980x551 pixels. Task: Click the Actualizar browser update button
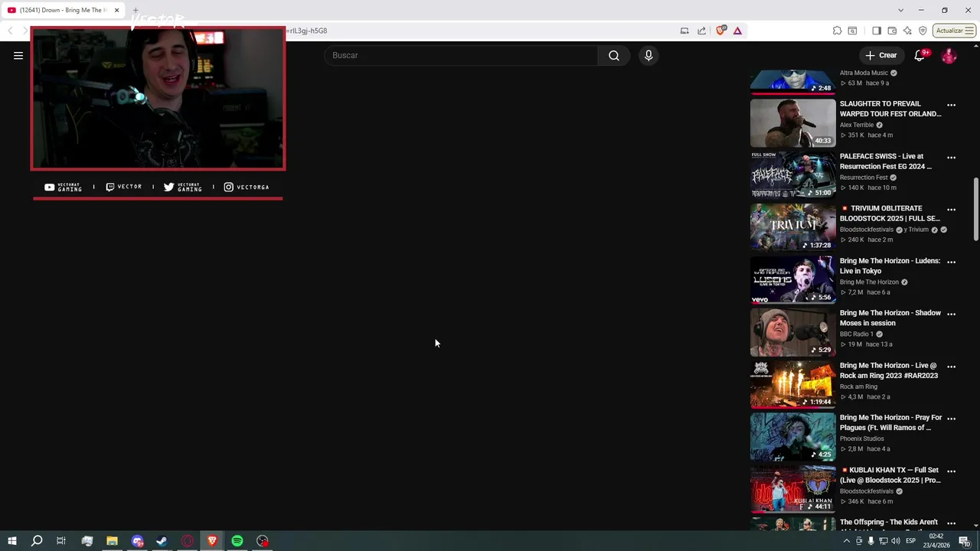[955, 31]
